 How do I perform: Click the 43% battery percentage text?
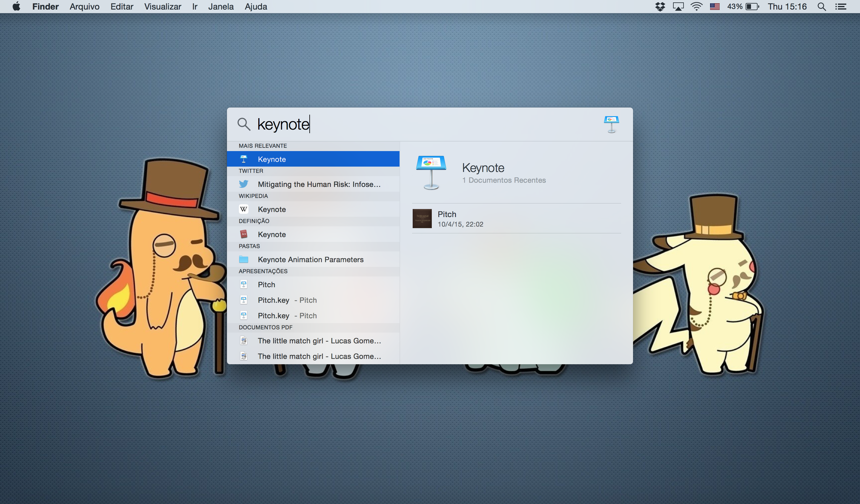(x=735, y=7)
